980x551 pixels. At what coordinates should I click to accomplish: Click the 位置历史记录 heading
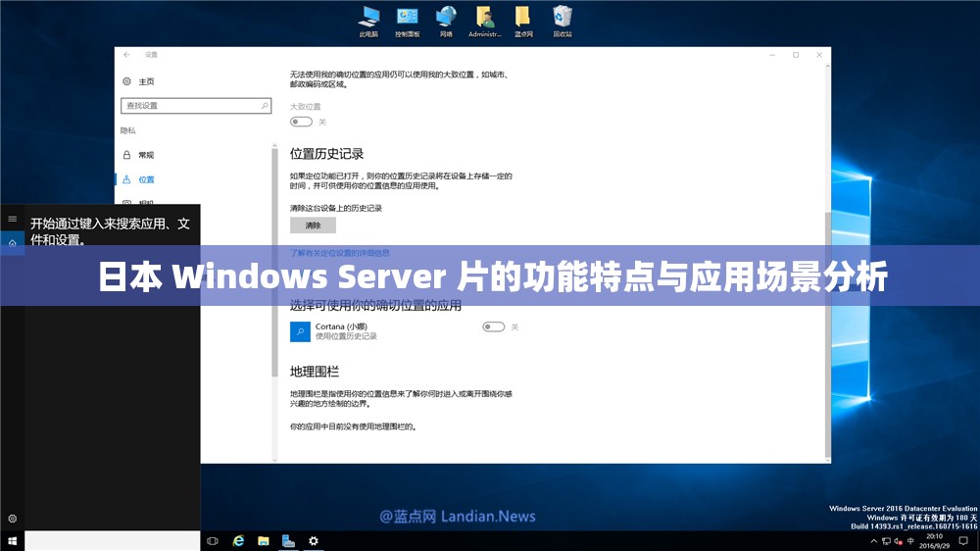[326, 154]
